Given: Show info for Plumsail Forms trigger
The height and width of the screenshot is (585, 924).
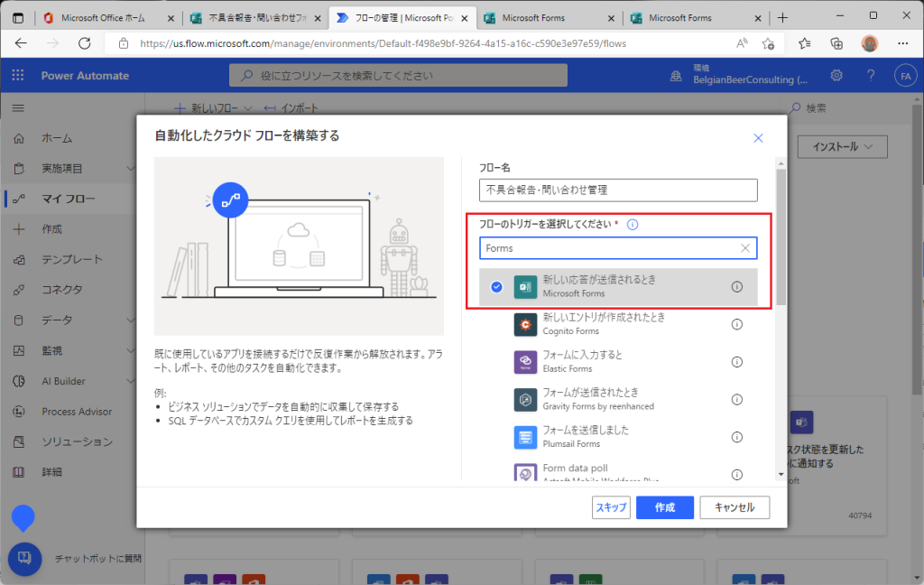Looking at the screenshot, I should [x=736, y=437].
